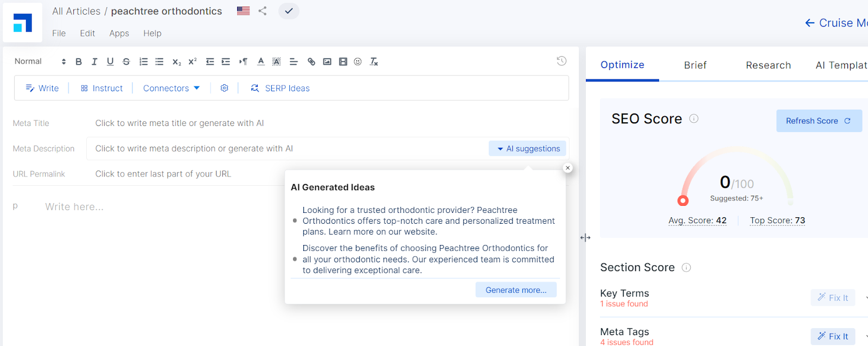Insert a video using the film icon
The image size is (868, 346).
click(x=343, y=62)
